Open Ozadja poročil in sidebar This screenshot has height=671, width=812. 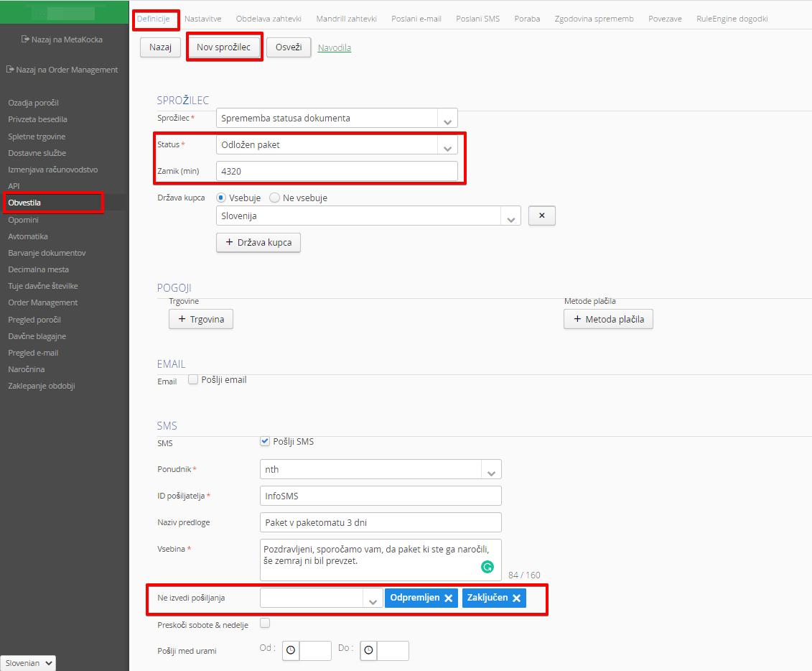33,103
